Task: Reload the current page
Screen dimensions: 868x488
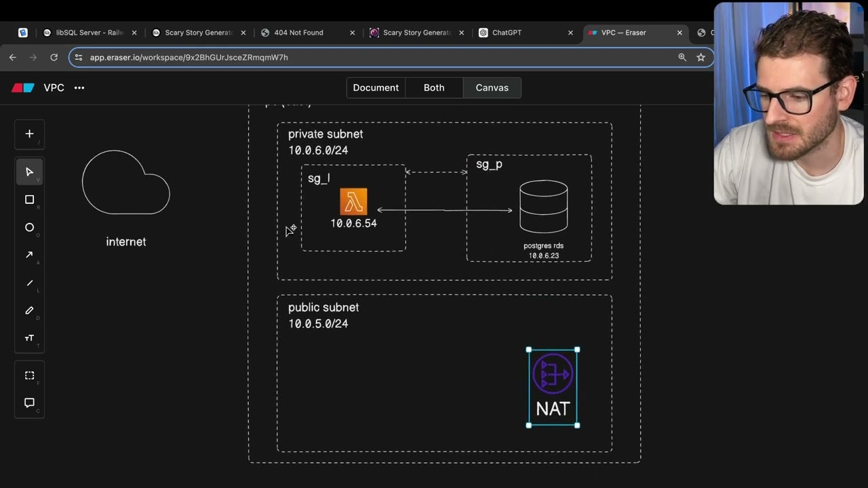Action: [54, 58]
